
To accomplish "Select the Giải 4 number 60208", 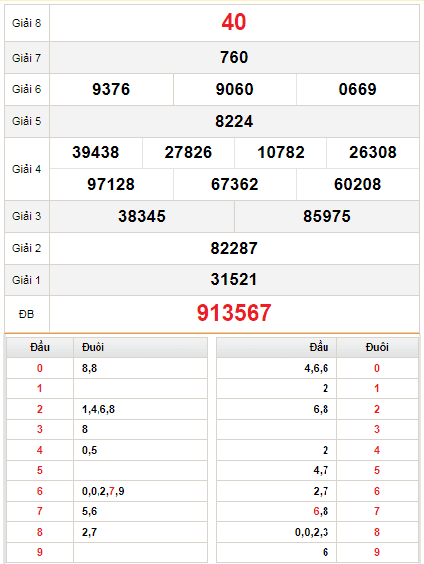I will coord(357,185).
